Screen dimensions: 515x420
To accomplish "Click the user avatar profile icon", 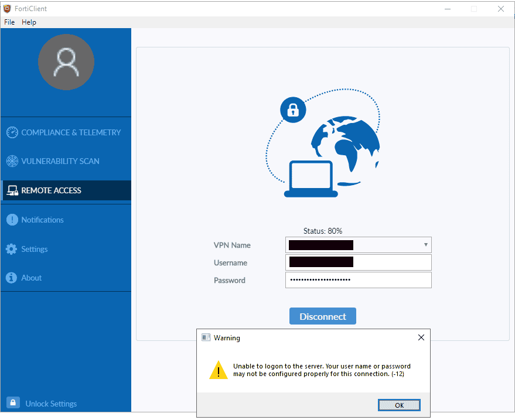I will [x=66, y=62].
